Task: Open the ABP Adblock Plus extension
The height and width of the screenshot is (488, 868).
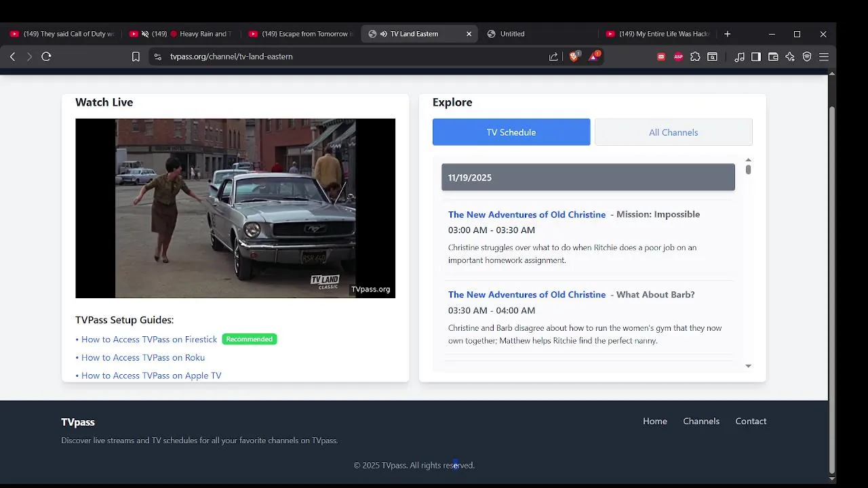Action: (x=678, y=57)
